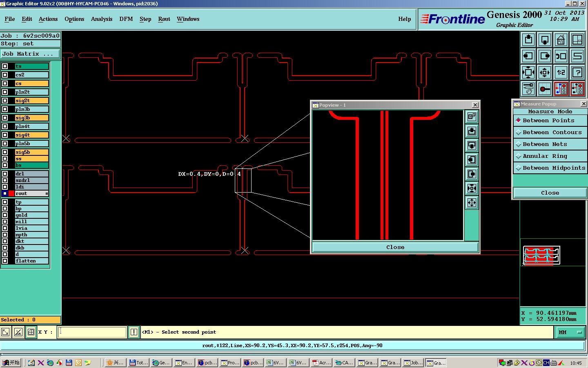Select Between Nets measure mode
This screenshot has width=588, height=368.
click(x=550, y=144)
